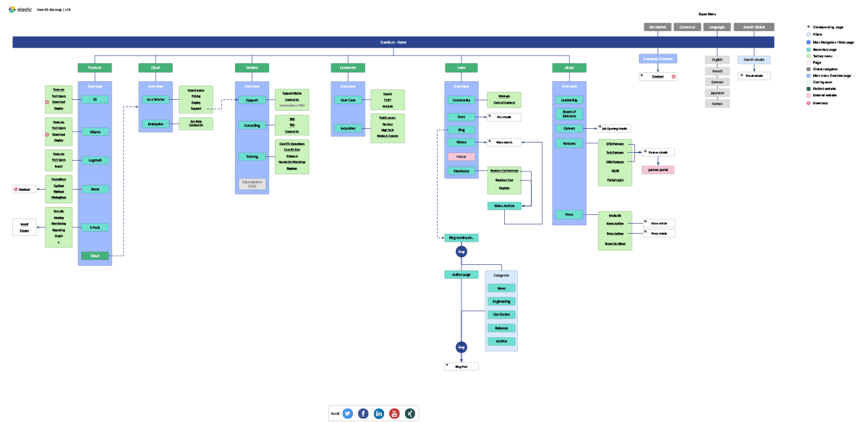This screenshot has height=422, width=868.
Task: Click the Elastic{on} node
Action: pos(461,171)
